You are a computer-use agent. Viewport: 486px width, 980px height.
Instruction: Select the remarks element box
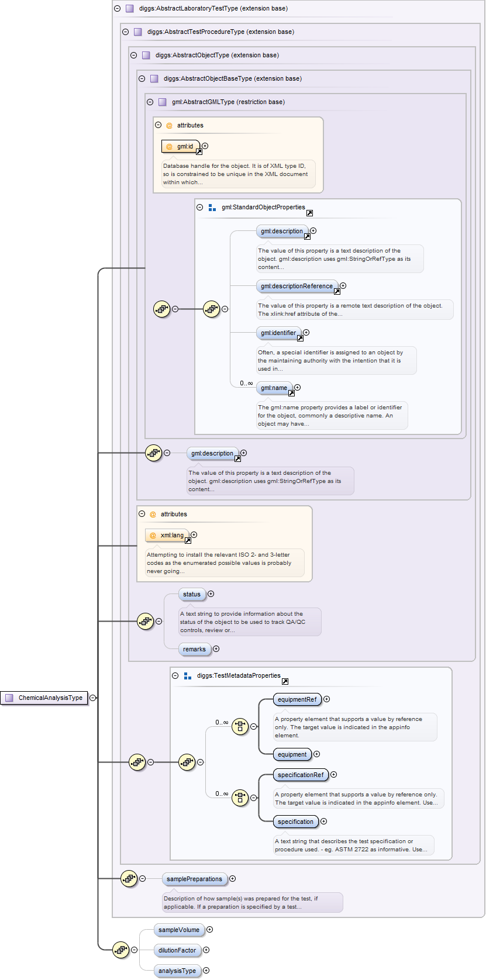pos(194,649)
